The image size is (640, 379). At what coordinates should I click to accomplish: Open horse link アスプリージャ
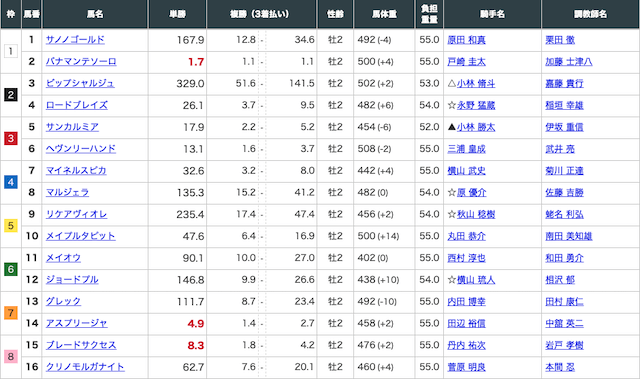tap(76, 323)
